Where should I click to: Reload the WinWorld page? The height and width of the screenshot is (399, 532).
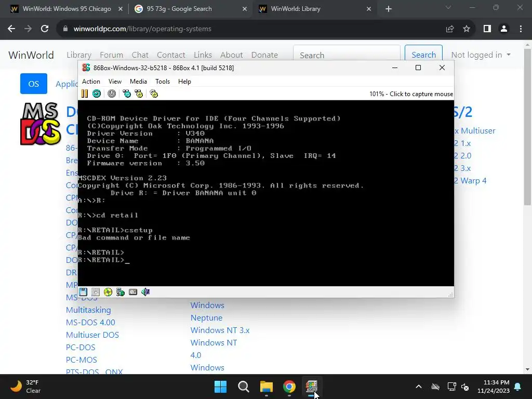coord(45,29)
